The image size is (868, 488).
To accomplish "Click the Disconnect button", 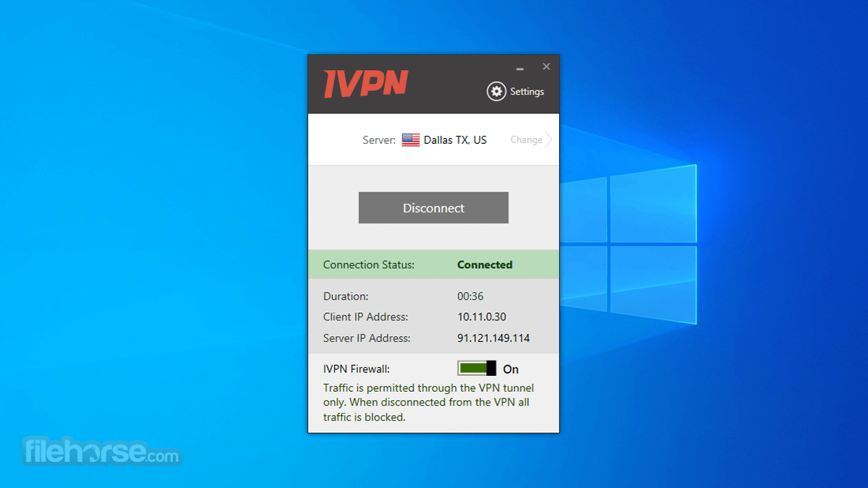I will coord(433,207).
